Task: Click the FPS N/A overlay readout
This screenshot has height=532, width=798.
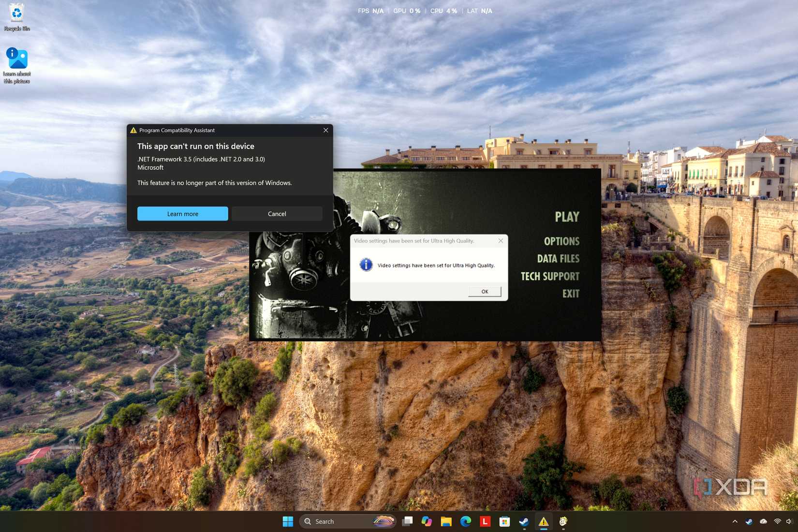Action: (x=370, y=11)
